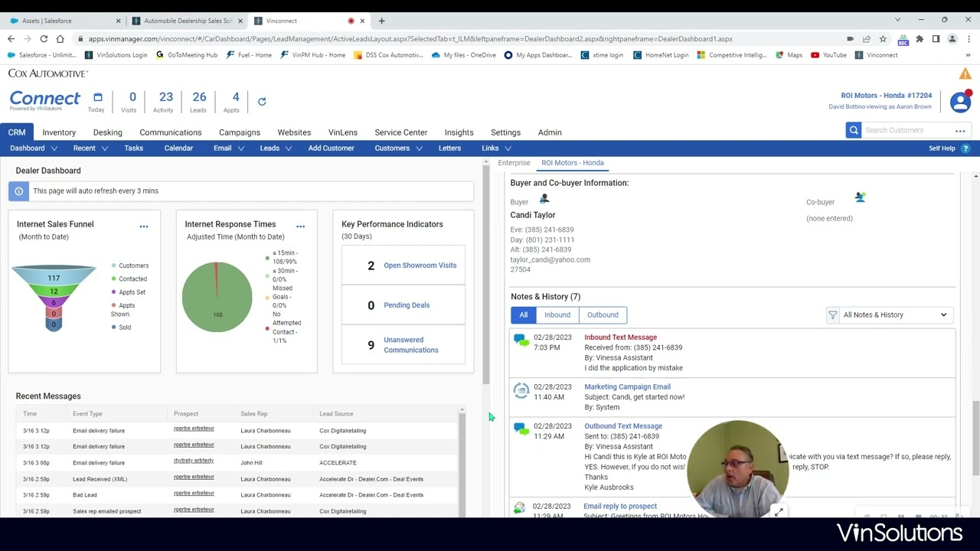
Task: Open the browser extensions puzzle icon
Action: 920,39
